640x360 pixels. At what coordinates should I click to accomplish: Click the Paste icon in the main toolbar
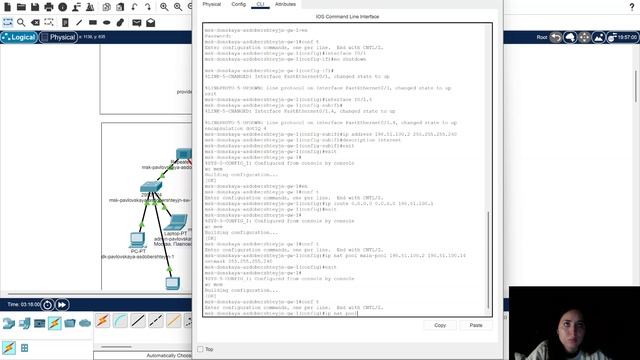tap(120, 7)
